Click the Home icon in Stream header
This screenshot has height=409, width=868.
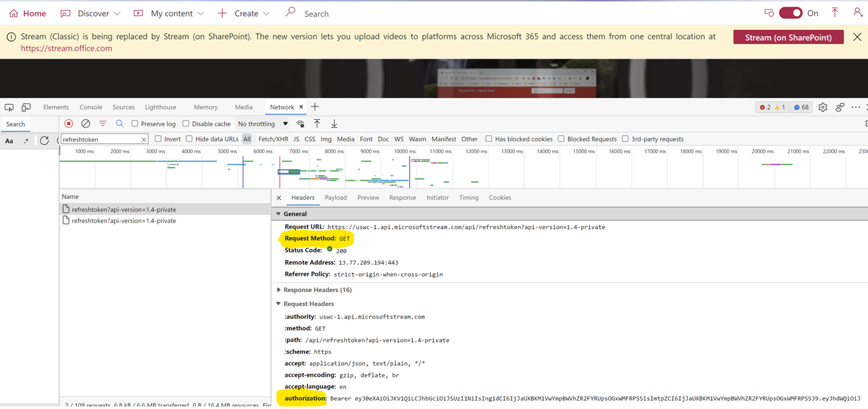13,13
